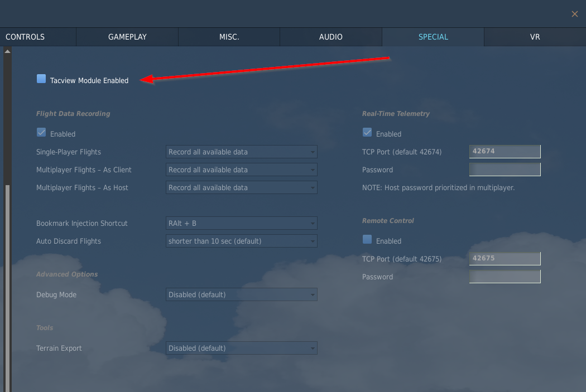
Task: Open the Single-Player Flights dropdown
Action: click(x=242, y=152)
